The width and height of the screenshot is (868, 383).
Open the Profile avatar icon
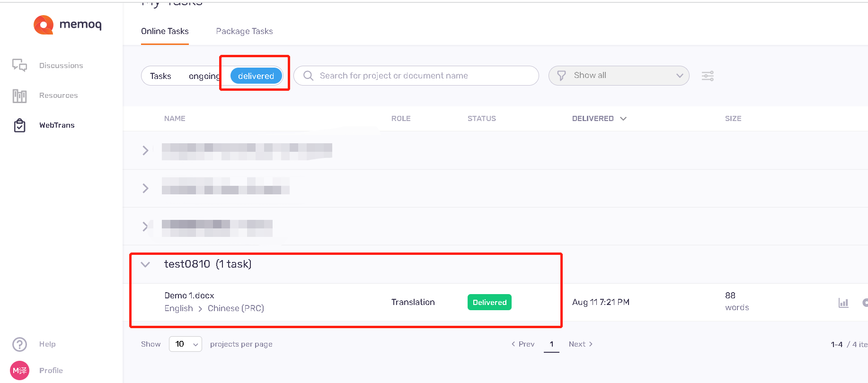19,371
